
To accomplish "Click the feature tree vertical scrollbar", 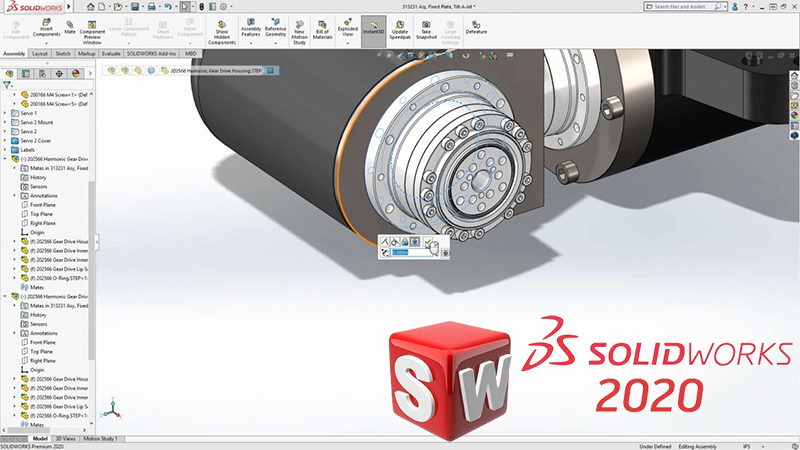I will click(92, 270).
